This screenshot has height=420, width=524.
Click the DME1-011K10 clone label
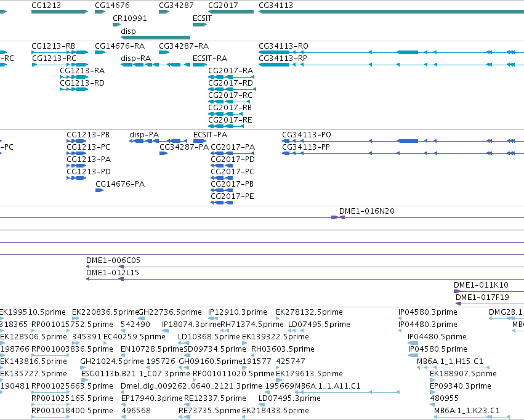(x=481, y=285)
